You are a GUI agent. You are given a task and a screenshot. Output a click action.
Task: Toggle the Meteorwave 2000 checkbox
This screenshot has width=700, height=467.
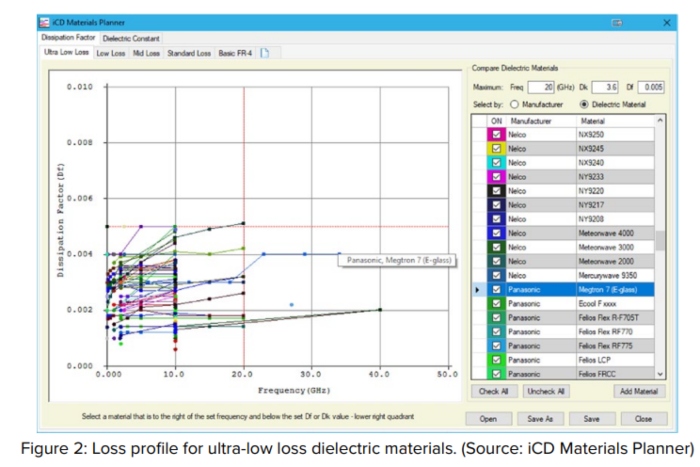(496, 261)
